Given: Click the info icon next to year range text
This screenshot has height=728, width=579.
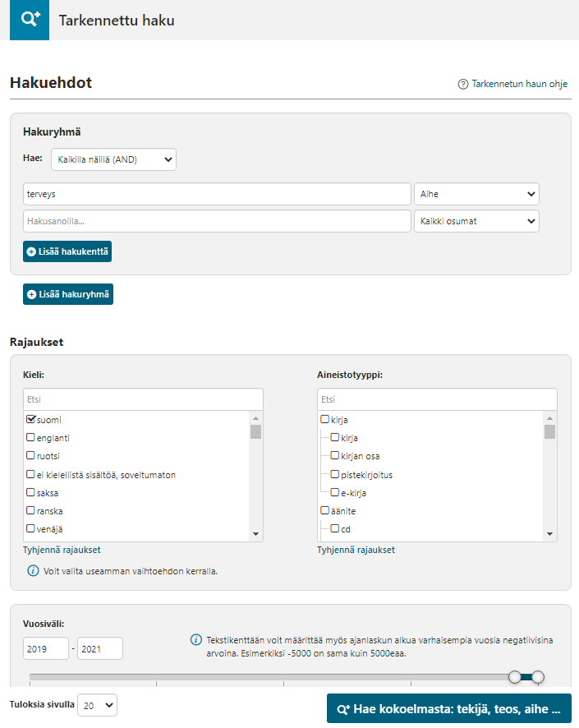Looking at the screenshot, I should [x=196, y=639].
